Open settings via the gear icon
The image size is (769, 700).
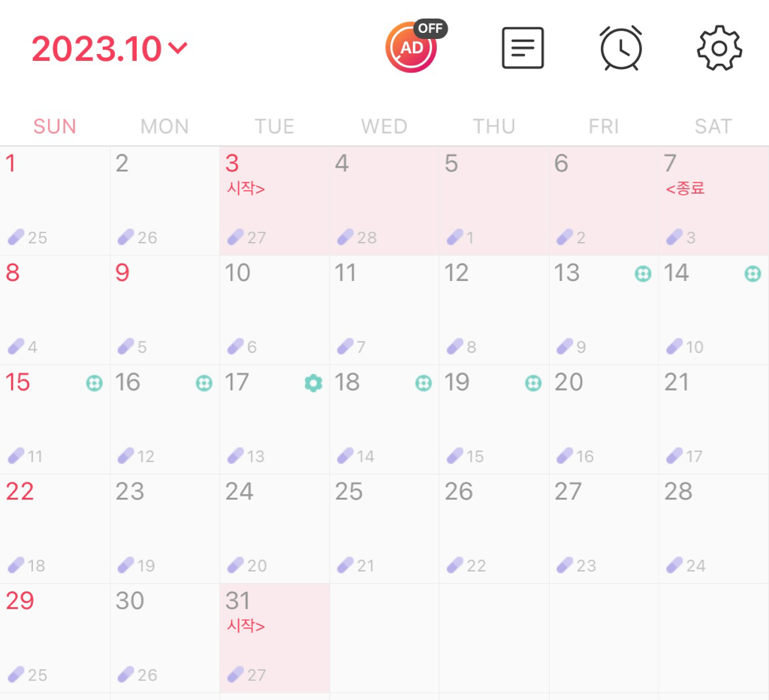[719, 49]
